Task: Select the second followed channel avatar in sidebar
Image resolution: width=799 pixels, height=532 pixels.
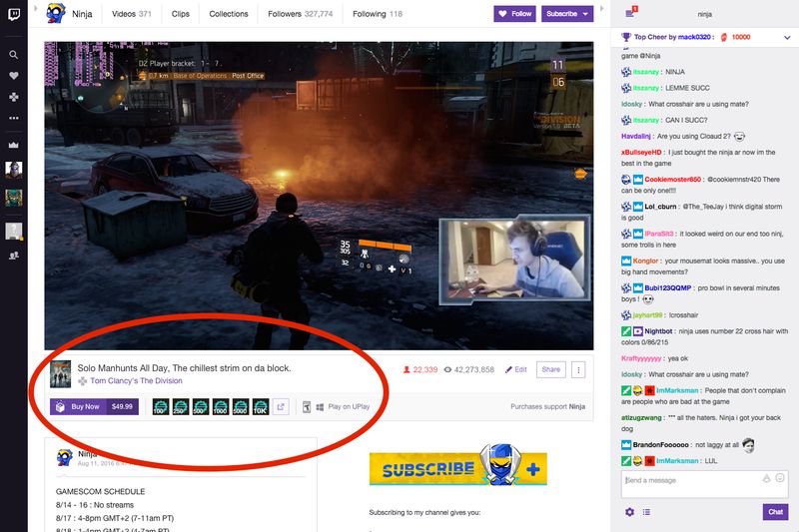Action: (14, 198)
